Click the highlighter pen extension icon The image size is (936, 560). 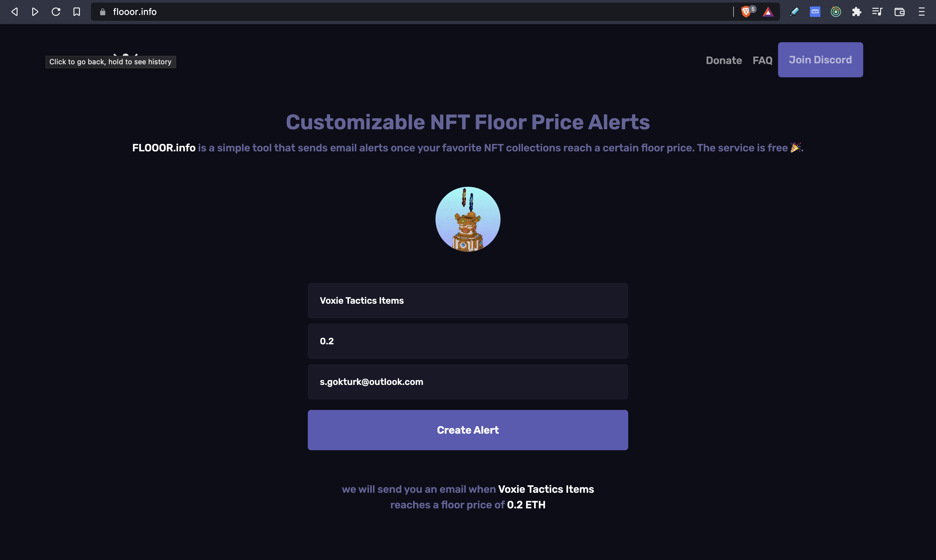(794, 12)
